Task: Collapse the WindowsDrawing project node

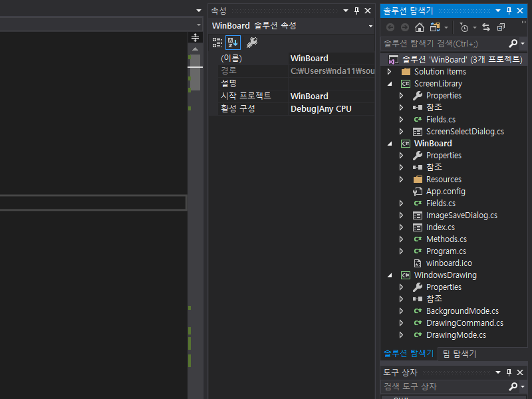Action: pyautogui.click(x=390, y=275)
